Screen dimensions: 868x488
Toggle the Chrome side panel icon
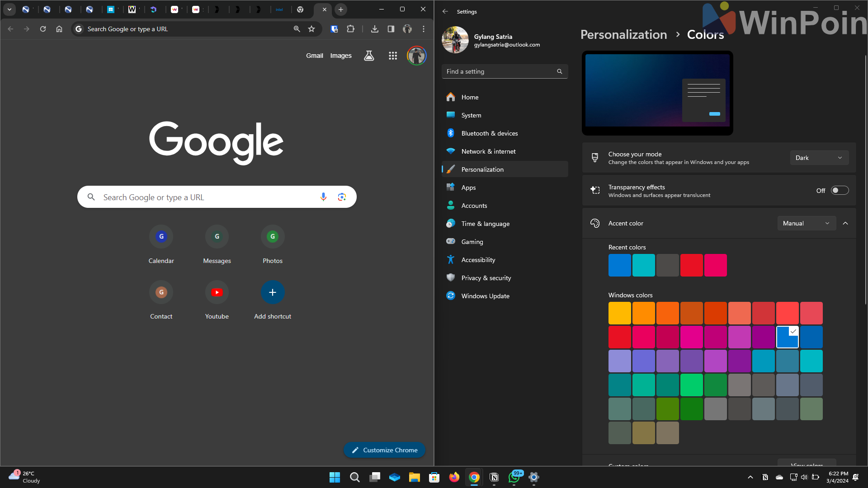pos(391,29)
